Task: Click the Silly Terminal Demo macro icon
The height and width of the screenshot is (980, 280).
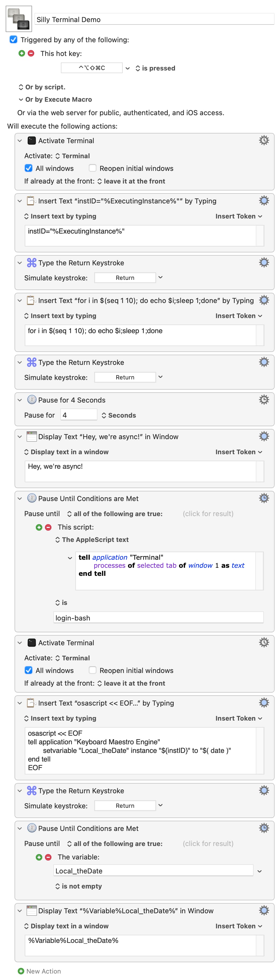Action: [19, 19]
